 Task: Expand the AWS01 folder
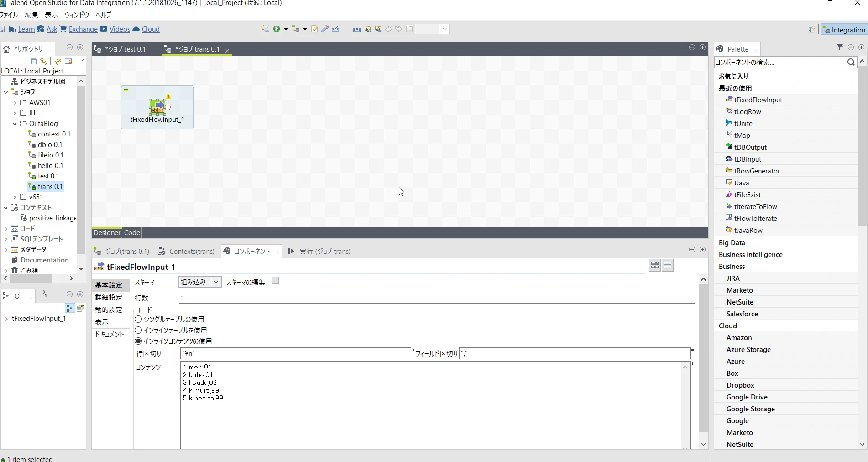(15, 103)
